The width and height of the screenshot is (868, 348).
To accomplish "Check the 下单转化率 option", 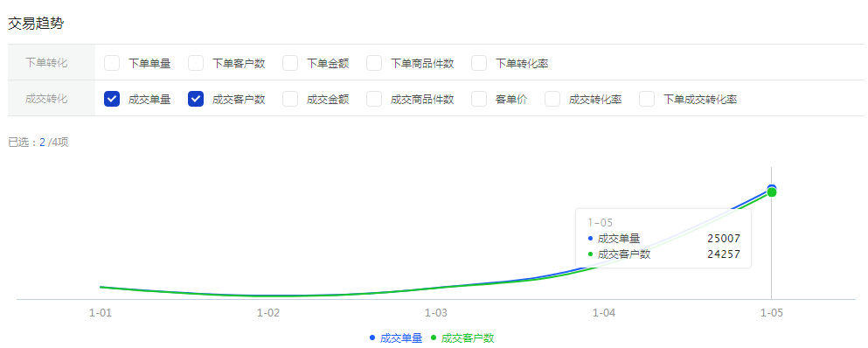I will 479,63.
